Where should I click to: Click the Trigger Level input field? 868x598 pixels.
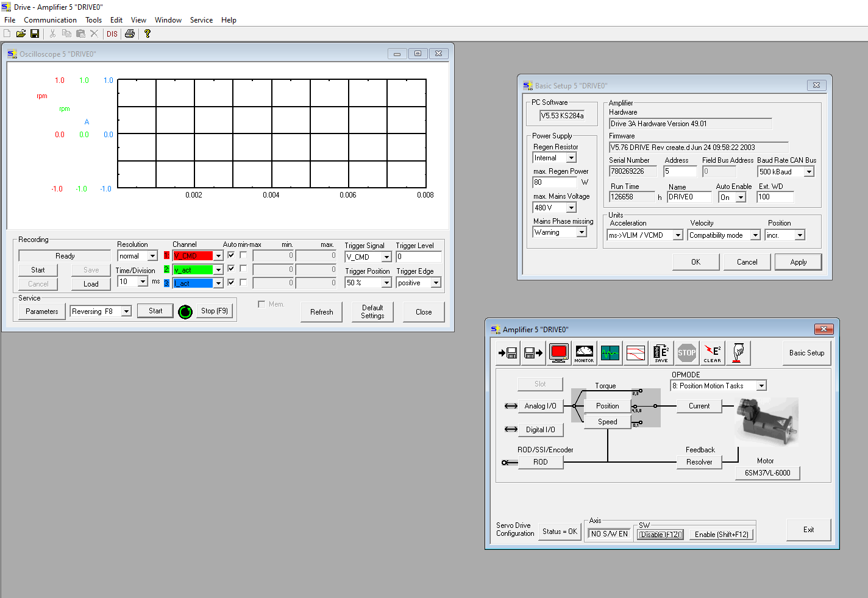point(418,257)
